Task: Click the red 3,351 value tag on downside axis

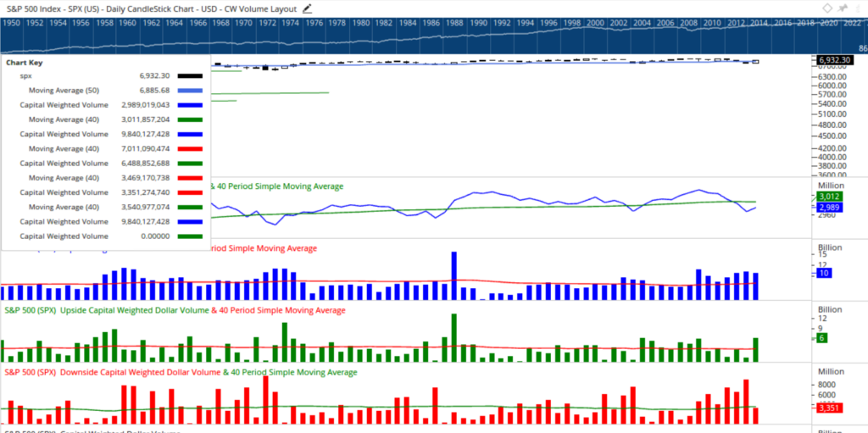Action: pos(827,408)
